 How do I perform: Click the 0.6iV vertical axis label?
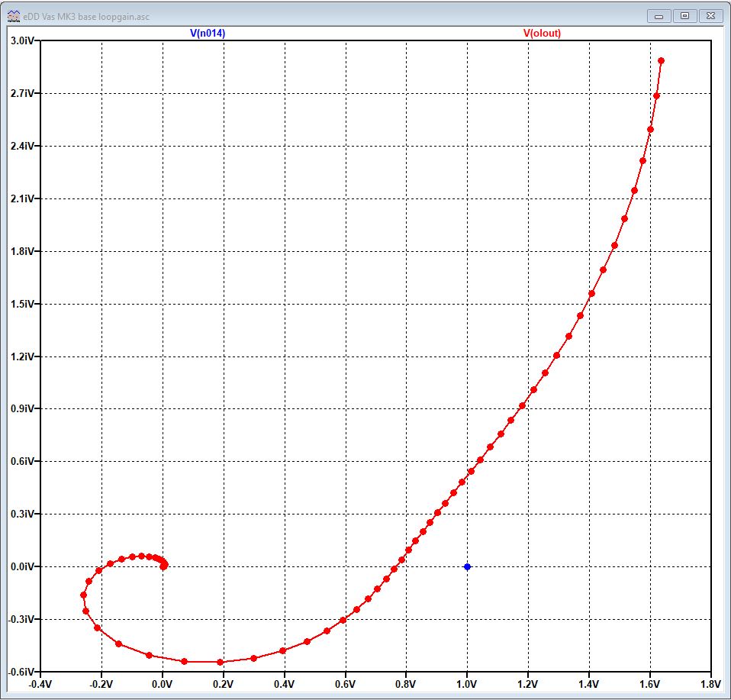point(22,461)
